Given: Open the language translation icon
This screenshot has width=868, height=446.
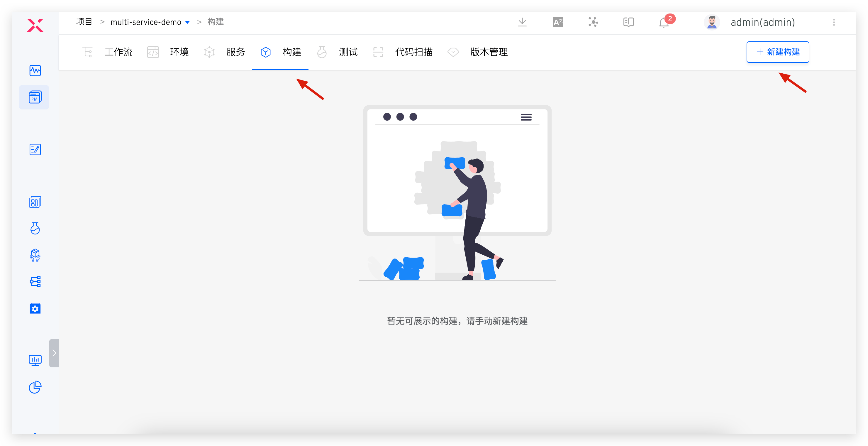Looking at the screenshot, I should coord(558,22).
